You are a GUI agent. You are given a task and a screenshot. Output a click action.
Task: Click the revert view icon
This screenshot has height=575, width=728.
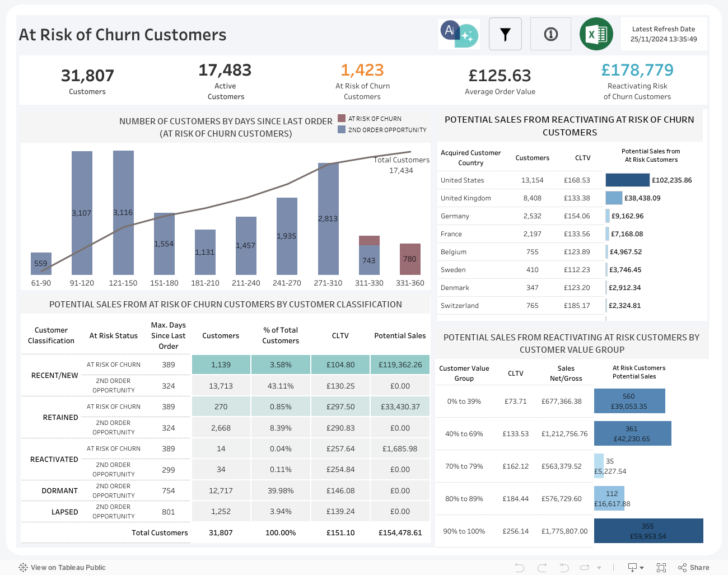pyautogui.click(x=564, y=567)
